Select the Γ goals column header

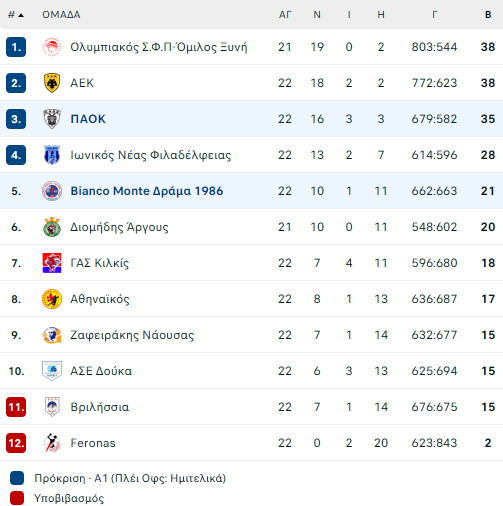tap(434, 15)
